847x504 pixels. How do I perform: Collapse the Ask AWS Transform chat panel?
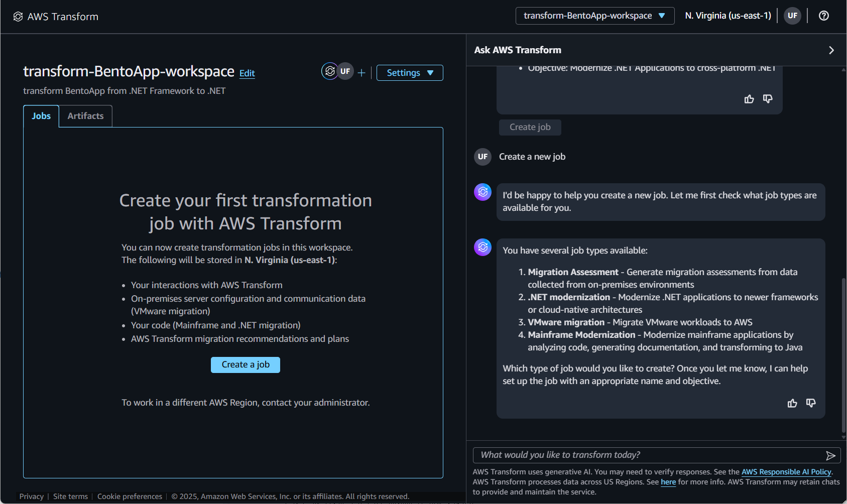(831, 50)
